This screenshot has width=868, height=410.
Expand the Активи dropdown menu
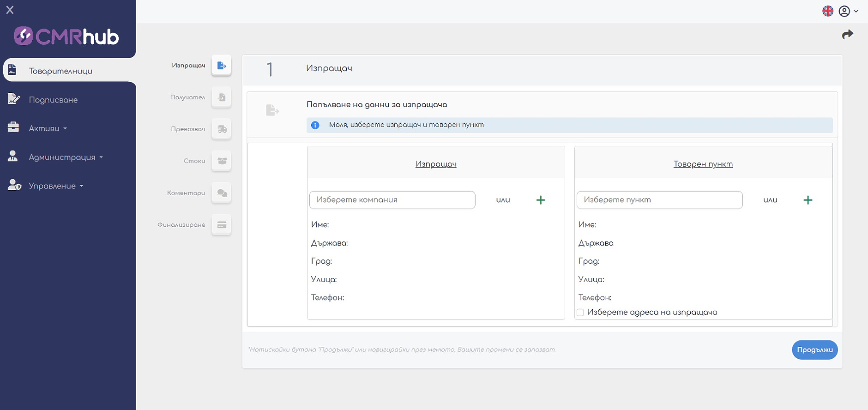pyautogui.click(x=48, y=128)
